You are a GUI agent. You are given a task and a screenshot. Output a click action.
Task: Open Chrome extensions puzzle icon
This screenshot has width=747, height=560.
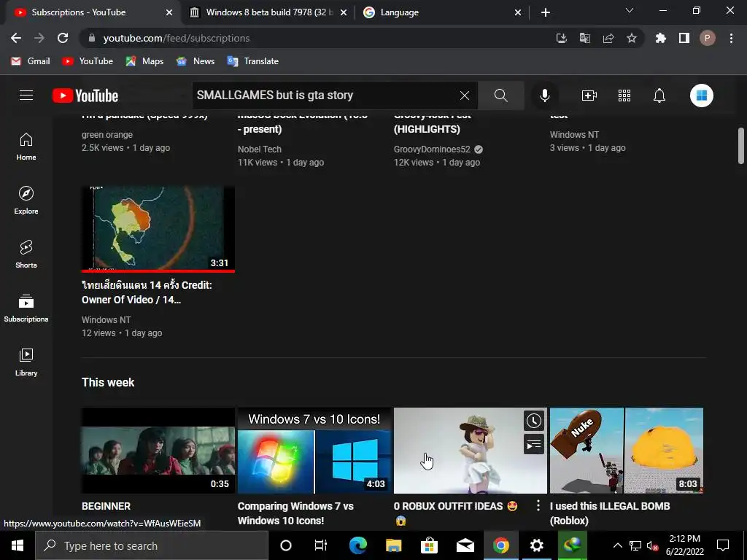coord(660,38)
